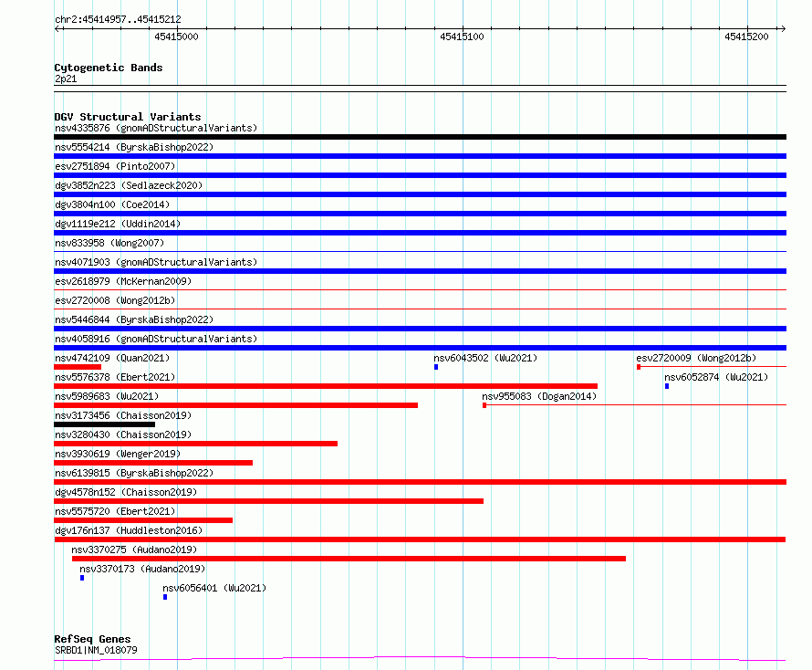This screenshot has width=812, height=670.
Task: Click the DGV Structural Variants track heading
Action: pos(128,117)
